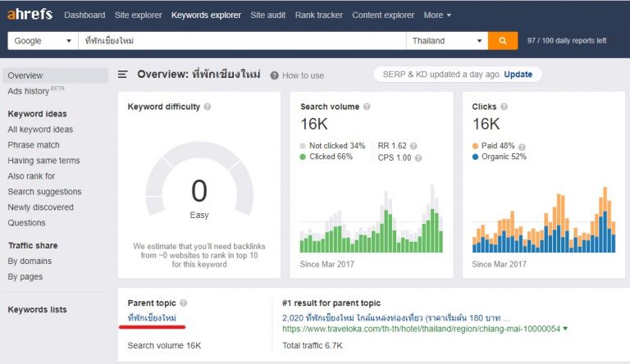Screen dimensions: 630x364
Task: Click the hamburger icon beside Overview heading
Action: [123, 75]
